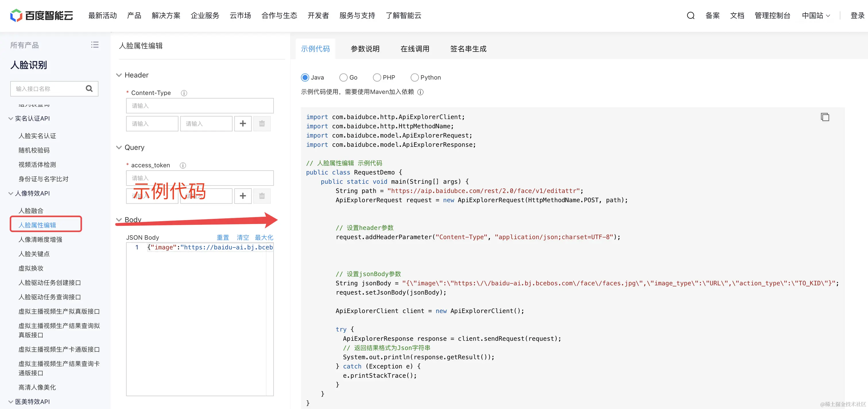
Task: Collapse the Header section
Action: 119,75
